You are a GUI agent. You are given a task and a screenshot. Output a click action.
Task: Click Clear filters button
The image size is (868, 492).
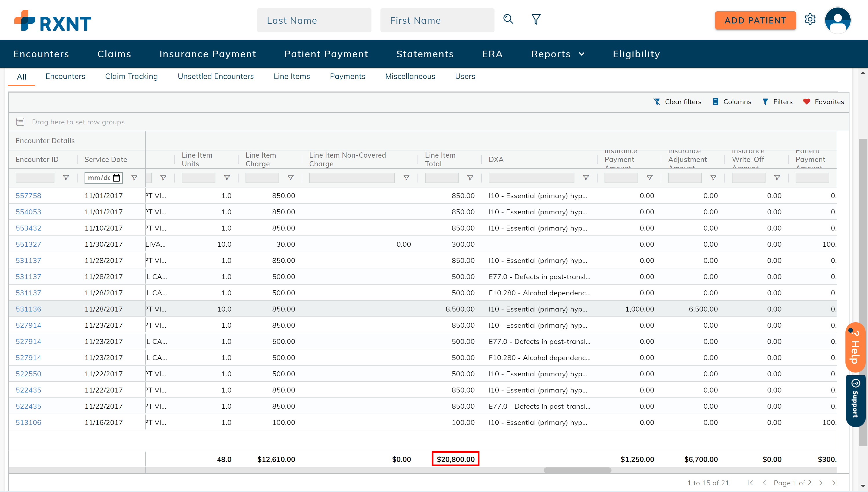[677, 102]
